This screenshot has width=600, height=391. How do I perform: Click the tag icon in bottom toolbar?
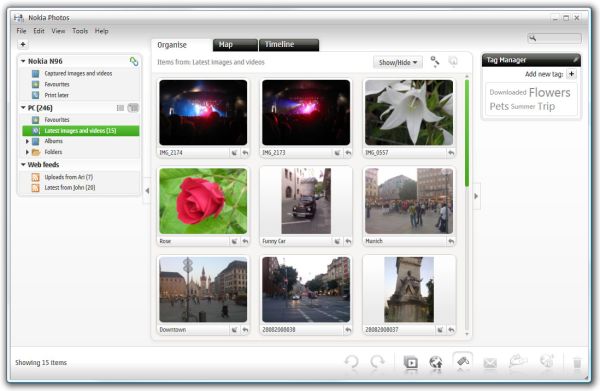tap(463, 361)
